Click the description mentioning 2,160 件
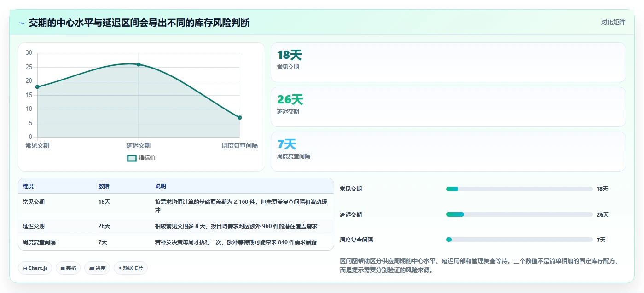644x293 pixels. point(241,206)
